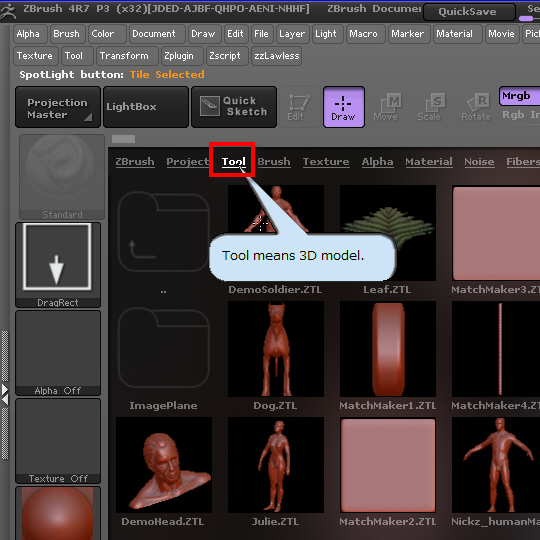Click the small gray LightBox scroll handle
Image resolution: width=540 pixels, height=540 pixels.
tap(123, 139)
